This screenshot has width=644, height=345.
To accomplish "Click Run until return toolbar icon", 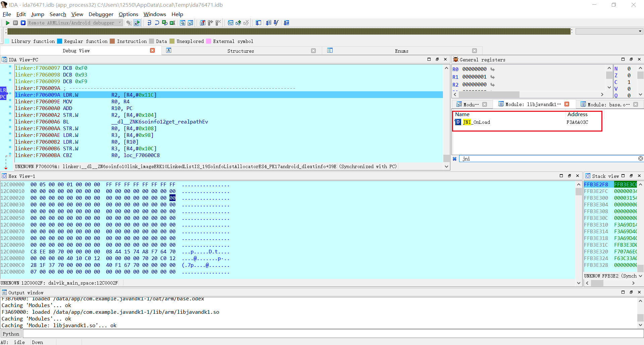I will tap(164, 23).
